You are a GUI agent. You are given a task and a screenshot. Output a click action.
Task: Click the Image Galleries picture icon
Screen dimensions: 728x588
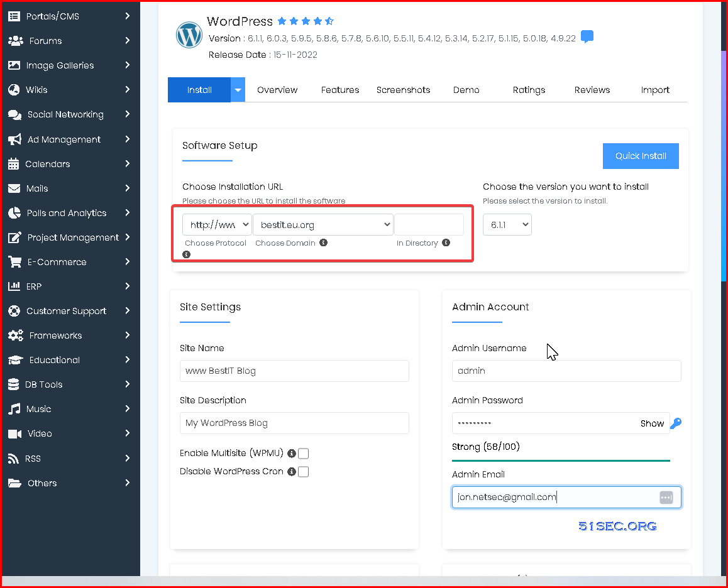pos(14,65)
